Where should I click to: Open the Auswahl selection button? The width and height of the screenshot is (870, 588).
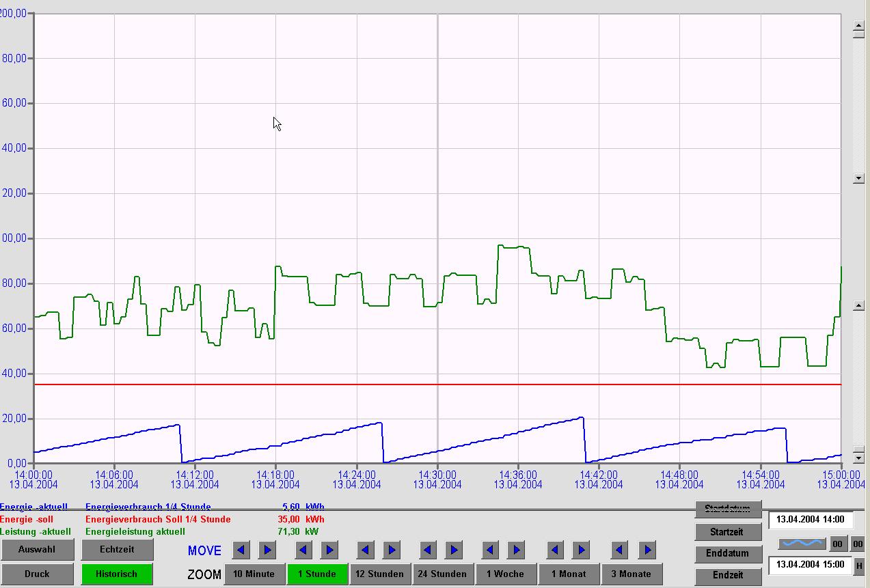(37, 549)
